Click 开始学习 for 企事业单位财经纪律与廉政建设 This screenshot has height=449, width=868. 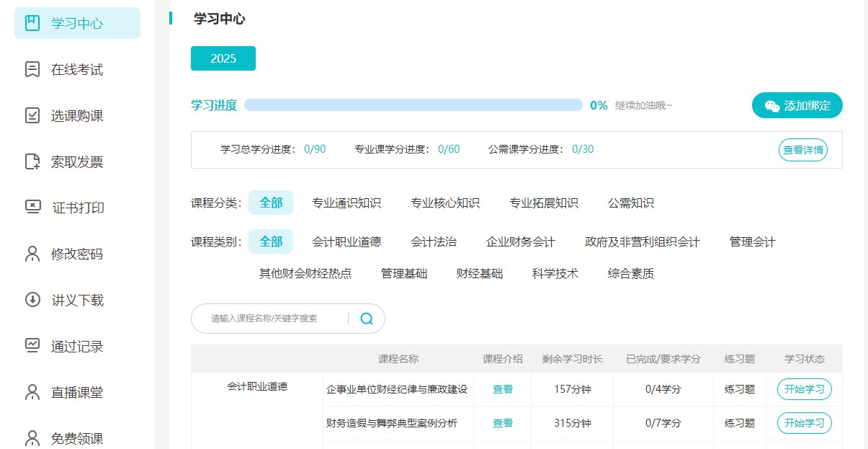coord(802,389)
